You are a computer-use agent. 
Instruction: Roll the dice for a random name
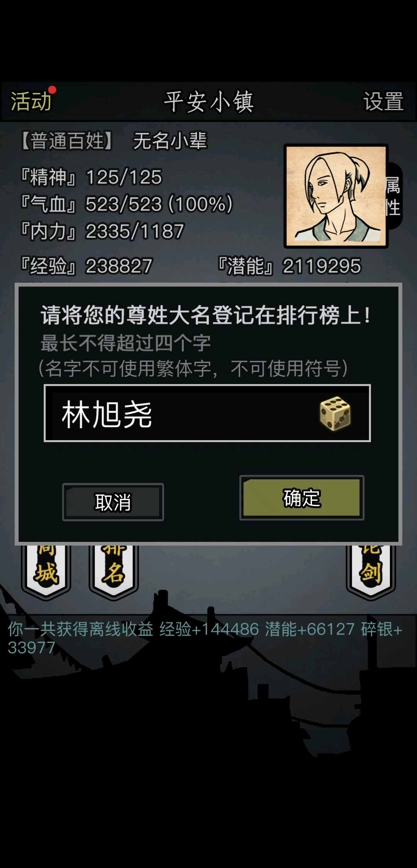[335, 414]
